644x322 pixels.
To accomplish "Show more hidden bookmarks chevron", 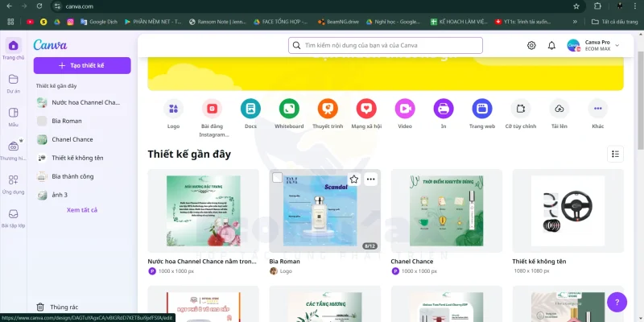I will [575, 22].
